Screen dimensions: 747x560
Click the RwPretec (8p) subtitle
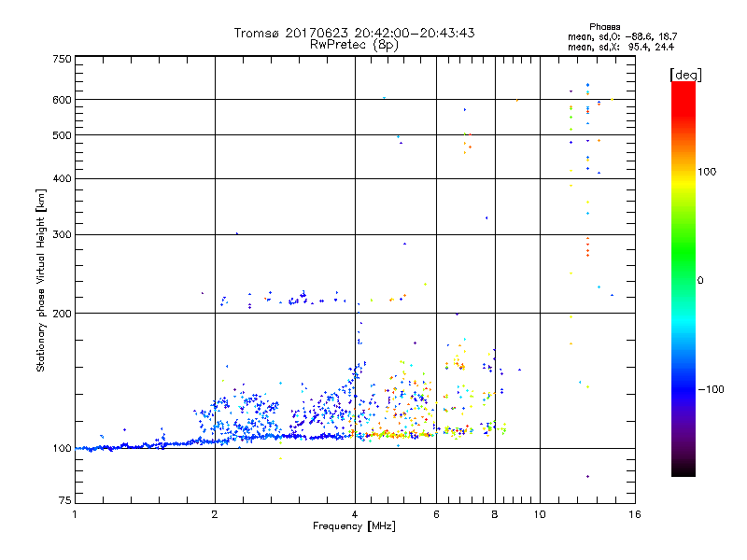click(355, 44)
